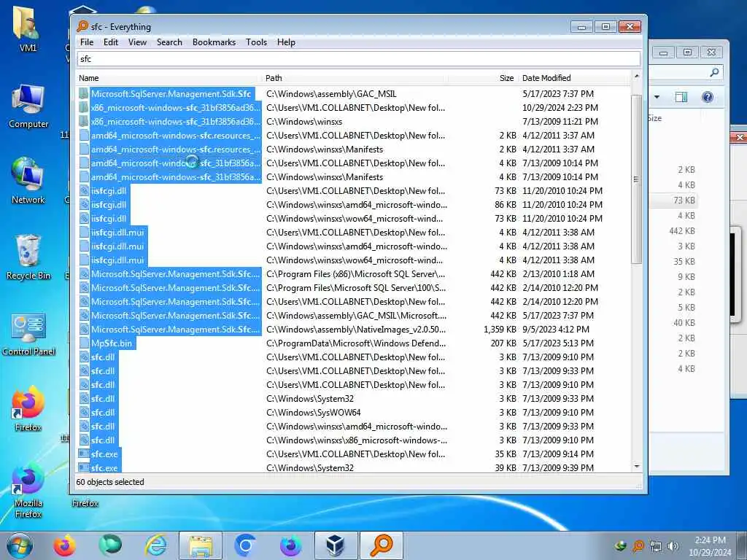Click the folder icon of the GAC_MSIL row
The height and width of the screenshot is (560, 747).
click(84, 94)
